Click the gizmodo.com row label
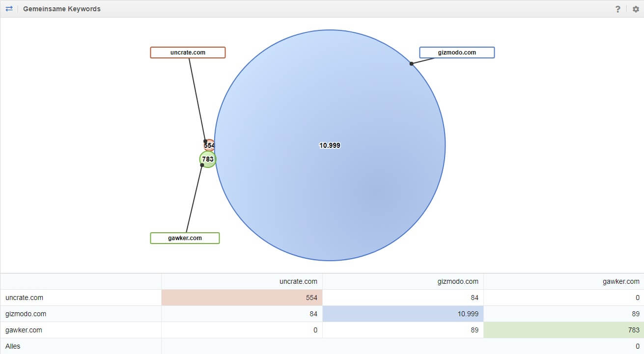This screenshot has width=644, height=354. [x=26, y=314]
